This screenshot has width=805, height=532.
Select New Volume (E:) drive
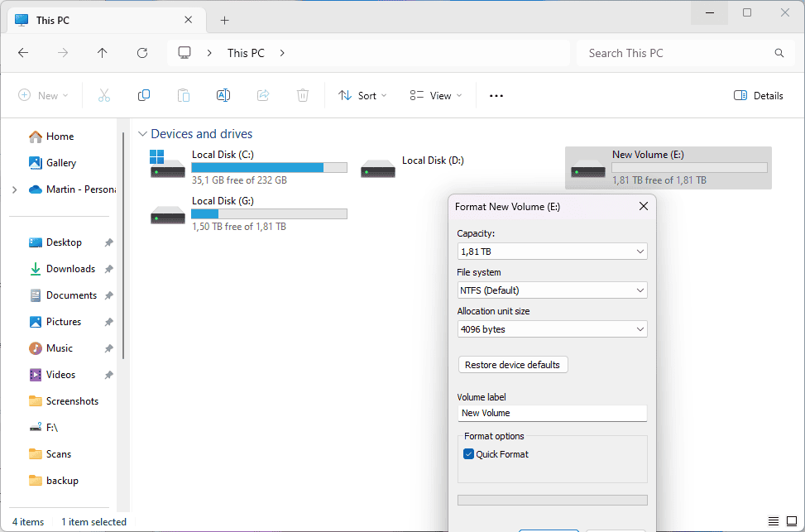[668, 168]
